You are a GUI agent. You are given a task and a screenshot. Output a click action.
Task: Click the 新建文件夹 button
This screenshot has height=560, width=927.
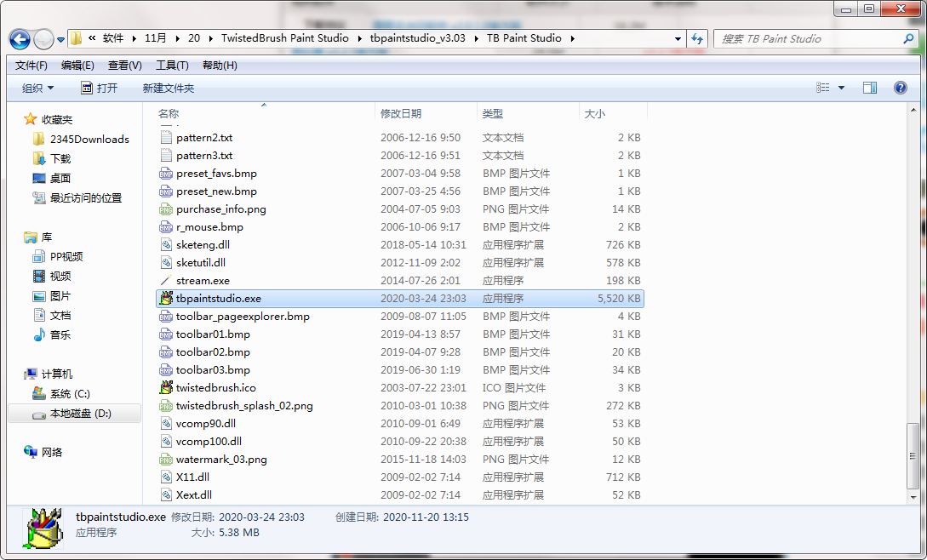(x=168, y=89)
